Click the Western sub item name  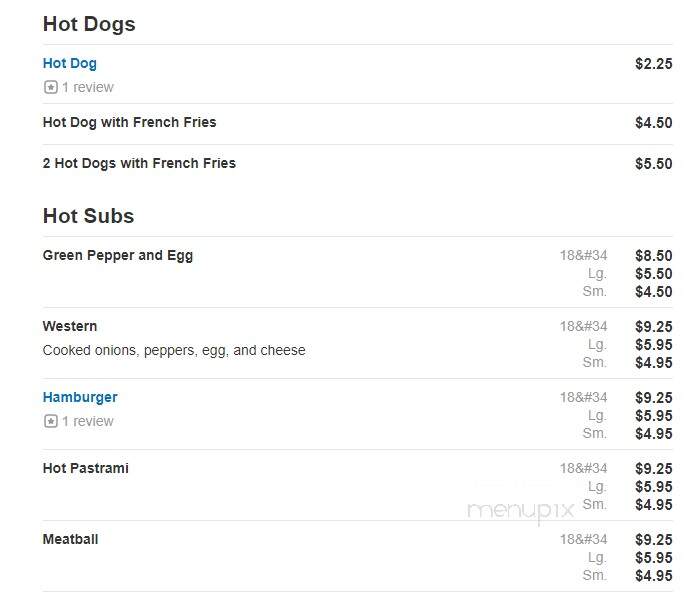point(70,326)
